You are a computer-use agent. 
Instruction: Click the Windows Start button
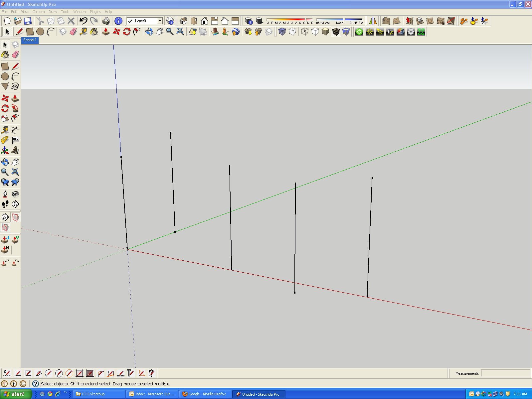[16, 394]
